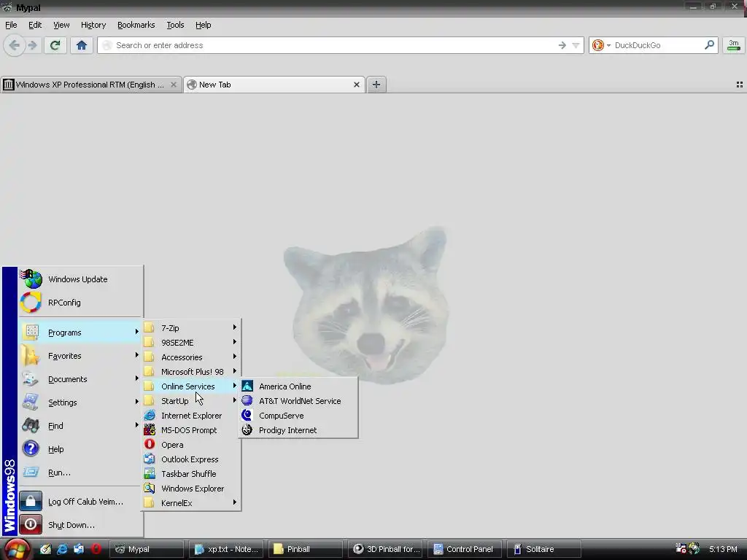
Task: Expand Documents submenu
Action: pos(80,379)
